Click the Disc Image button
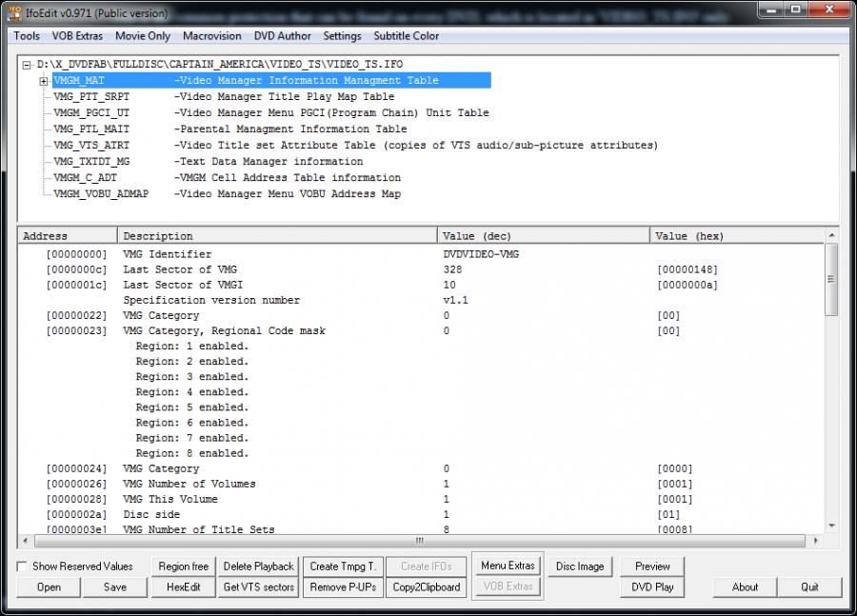Screen dimensions: 857x616 [580, 566]
